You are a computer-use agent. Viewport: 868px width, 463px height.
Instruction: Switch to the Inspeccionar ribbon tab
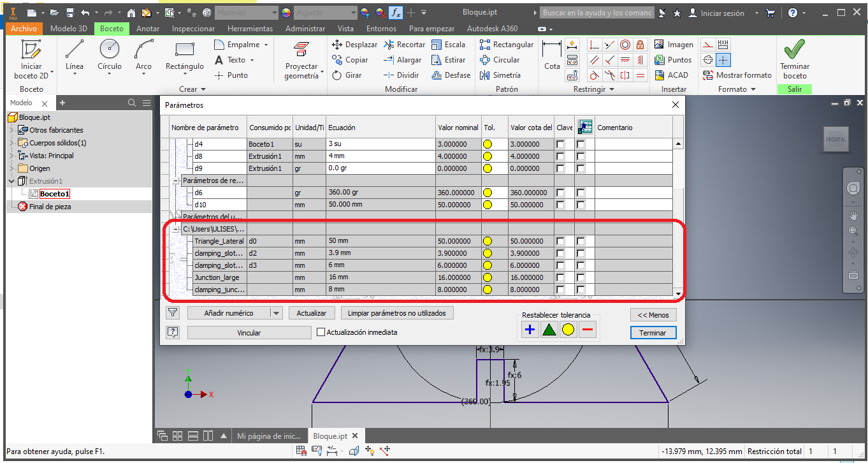(x=193, y=28)
